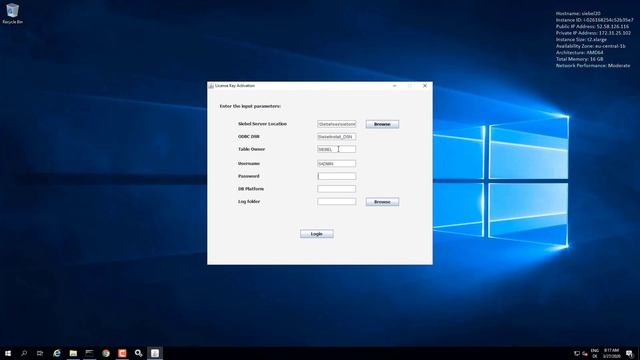Open the Recycle Bin desktop icon
The image size is (640, 360).
[x=12, y=13]
